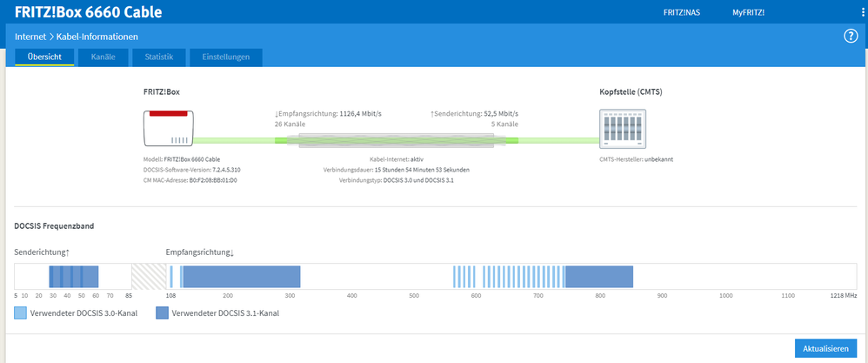Open the Kanäle tab
This screenshot has width=868, height=363.
tap(103, 57)
